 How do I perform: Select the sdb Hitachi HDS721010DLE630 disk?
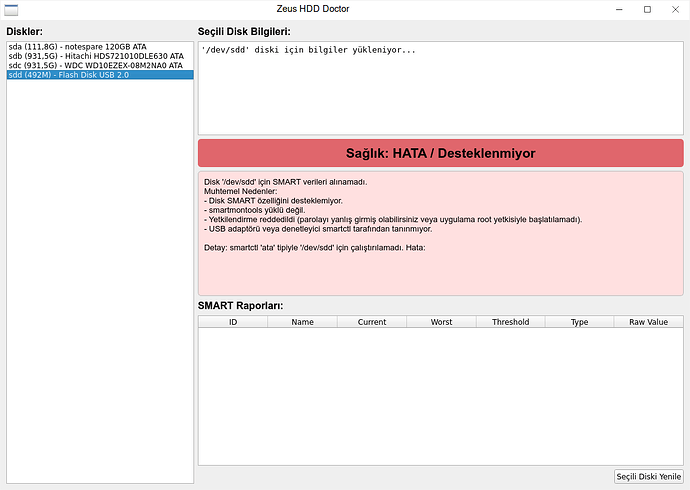100,56
